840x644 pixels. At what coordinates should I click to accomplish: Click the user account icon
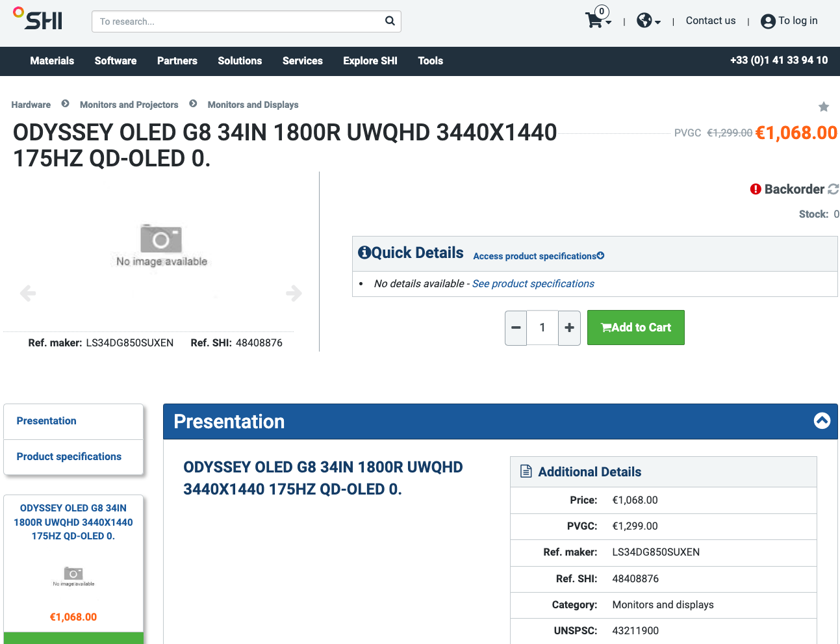point(768,21)
